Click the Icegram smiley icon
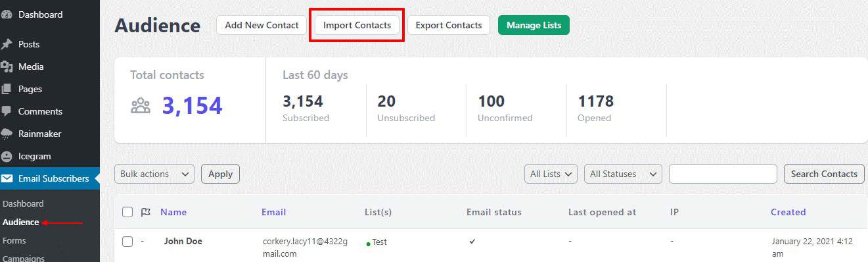This screenshot has width=868, height=262. [7, 156]
